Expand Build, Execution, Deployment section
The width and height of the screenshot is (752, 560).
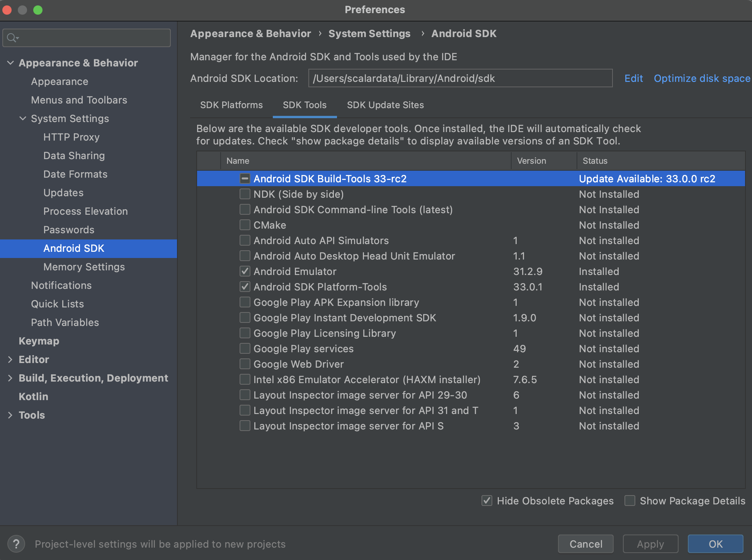click(10, 378)
